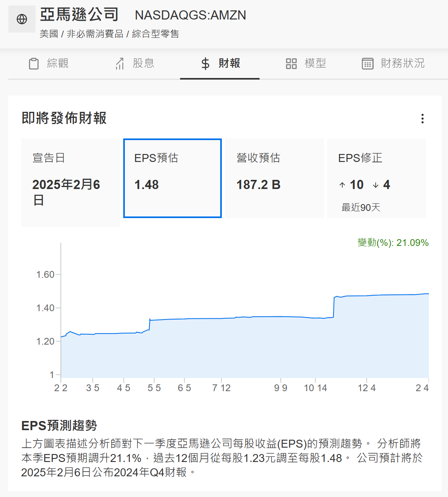Click the globe icon beside 亞馬遜公司
Image resolution: width=448 pixels, height=497 pixels.
[22, 19]
